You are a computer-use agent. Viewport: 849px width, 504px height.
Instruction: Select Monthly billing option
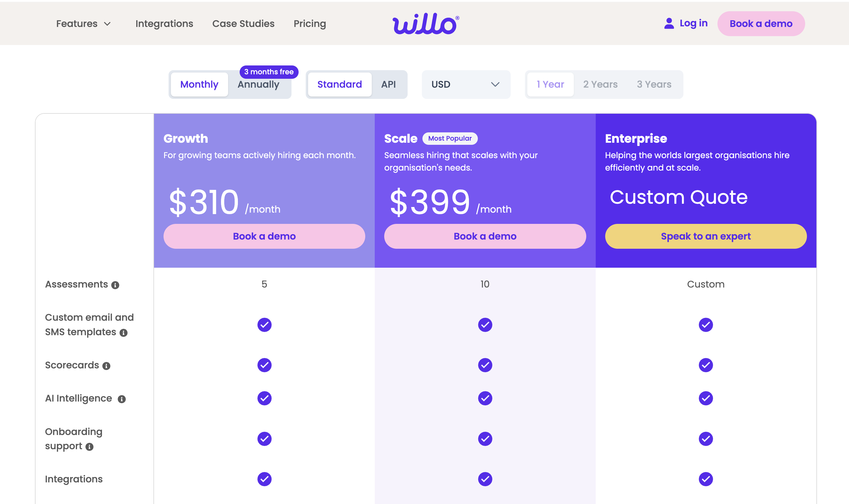[199, 85]
